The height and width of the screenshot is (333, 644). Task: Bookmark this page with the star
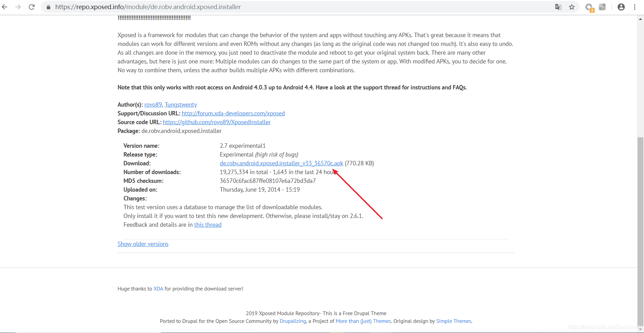(x=572, y=7)
